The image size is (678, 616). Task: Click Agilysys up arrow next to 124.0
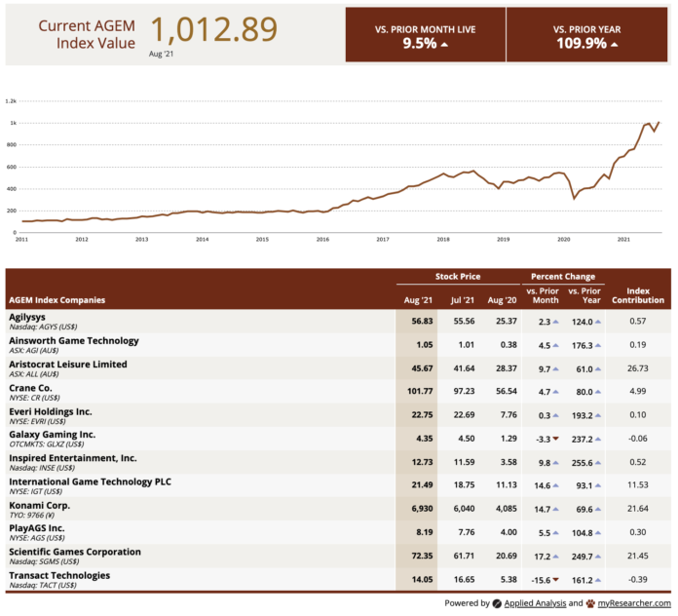click(x=598, y=322)
